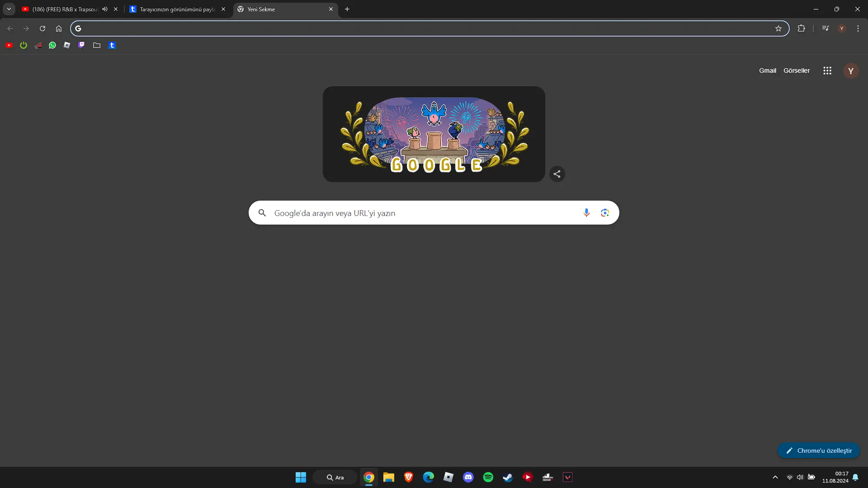The height and width of the screenshot is (488, 868).
Task: Launch Brave browser from the taskbar
Action: coord(409,477)
